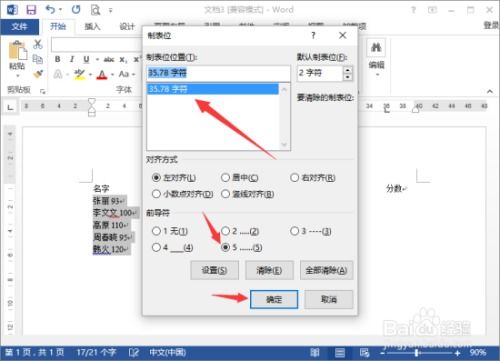Click the Redo icon in title bar
The width and height of the screenshot is (500, 361).
point(76,9)
